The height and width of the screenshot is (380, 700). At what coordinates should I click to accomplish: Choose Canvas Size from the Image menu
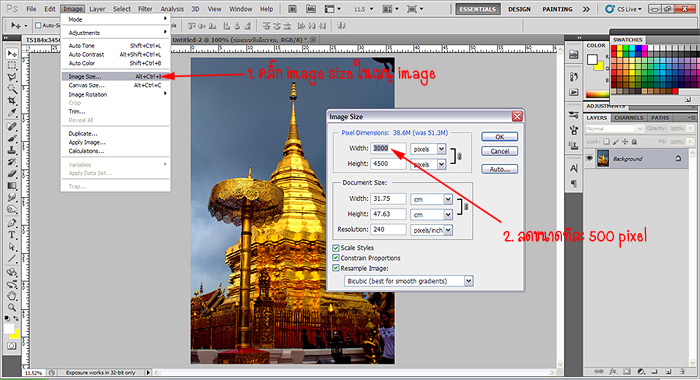pyautogui.click(x=116, y=85)
